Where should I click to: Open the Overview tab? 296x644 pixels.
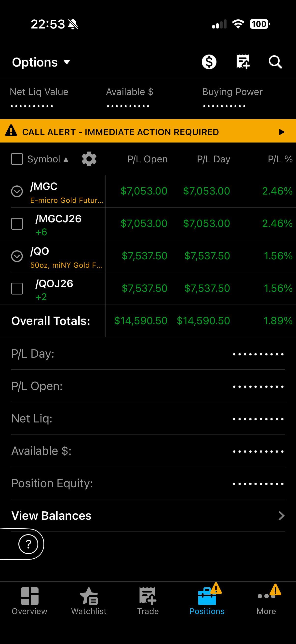click(x=29, y=601)
